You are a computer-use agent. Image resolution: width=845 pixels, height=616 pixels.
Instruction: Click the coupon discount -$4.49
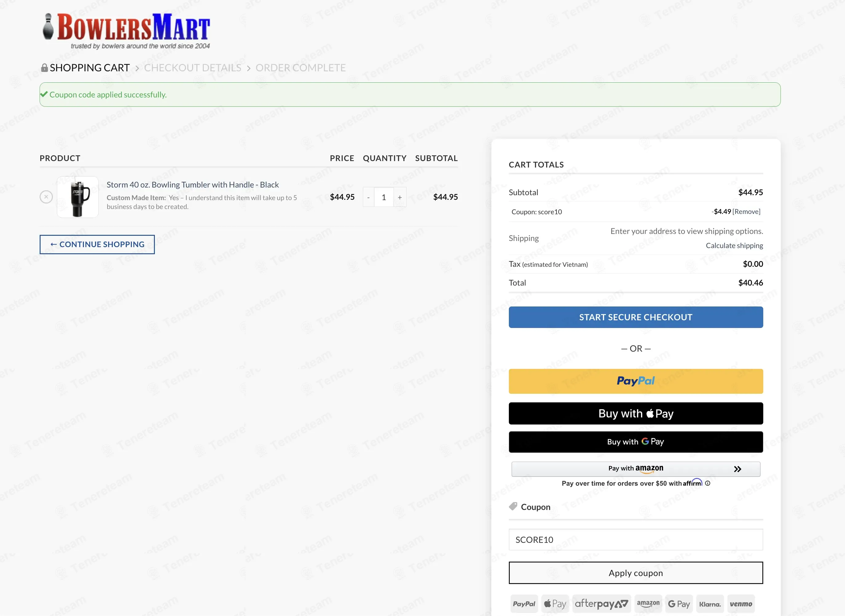[x=721, y=212]
